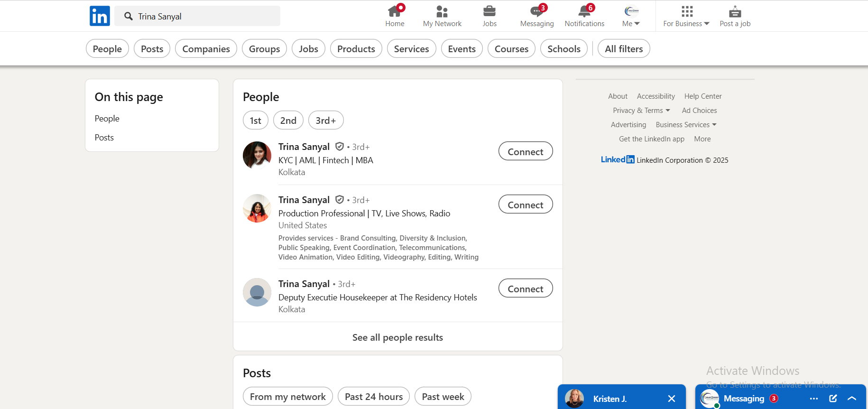Select the Groups filter tab

pyautogui.click(x=264, y=49)
